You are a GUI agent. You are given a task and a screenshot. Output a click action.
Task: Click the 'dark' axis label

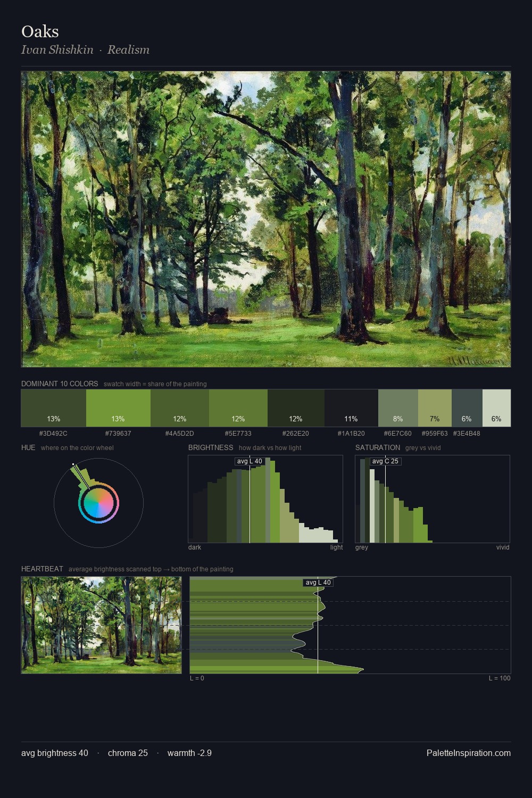coord(195,547)
